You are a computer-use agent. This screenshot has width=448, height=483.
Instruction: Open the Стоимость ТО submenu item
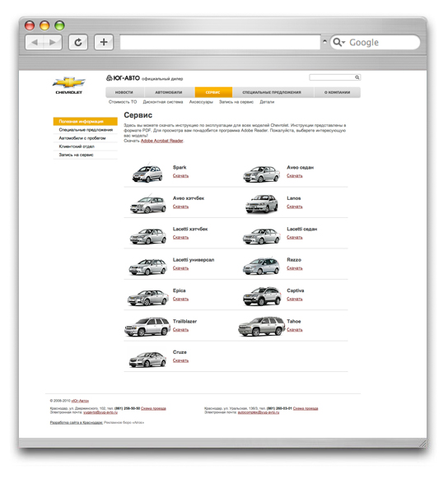point(123,102)
